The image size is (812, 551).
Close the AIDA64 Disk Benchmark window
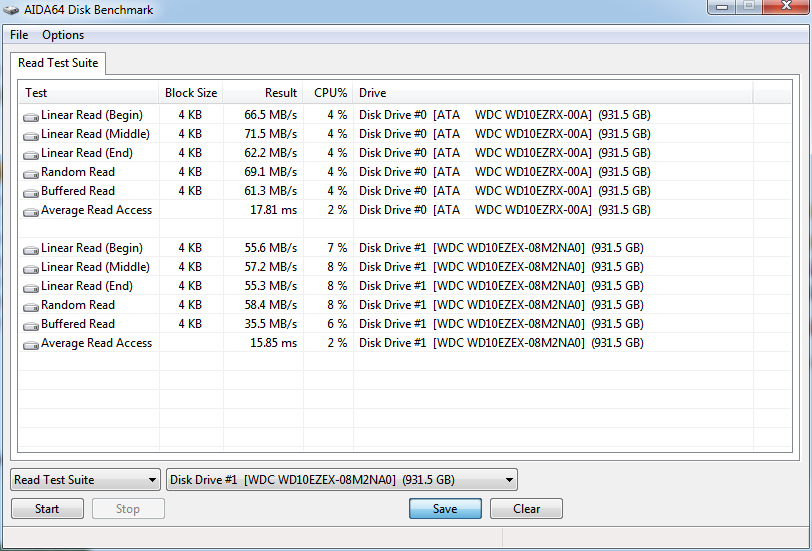tap(786, 6)
